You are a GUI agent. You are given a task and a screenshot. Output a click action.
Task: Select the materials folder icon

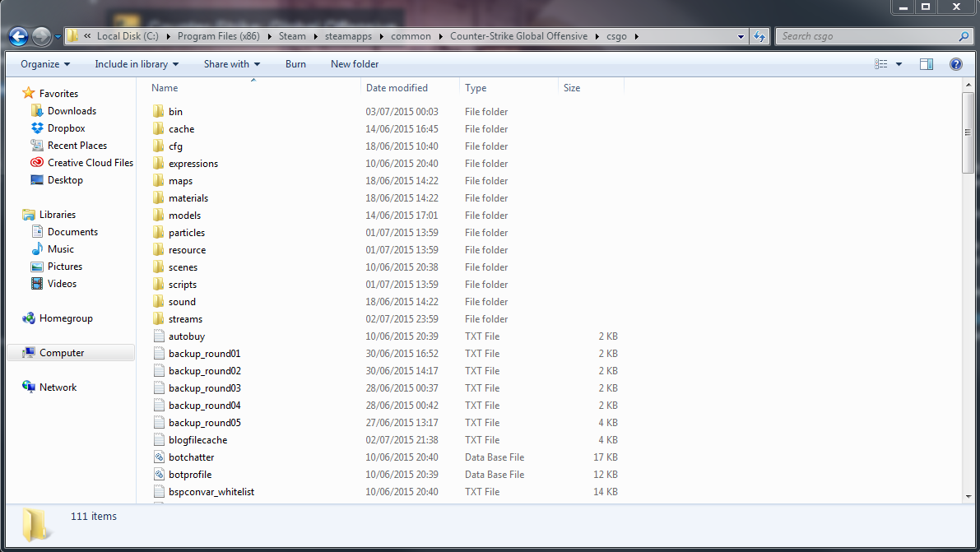click(x=159, y=197)
